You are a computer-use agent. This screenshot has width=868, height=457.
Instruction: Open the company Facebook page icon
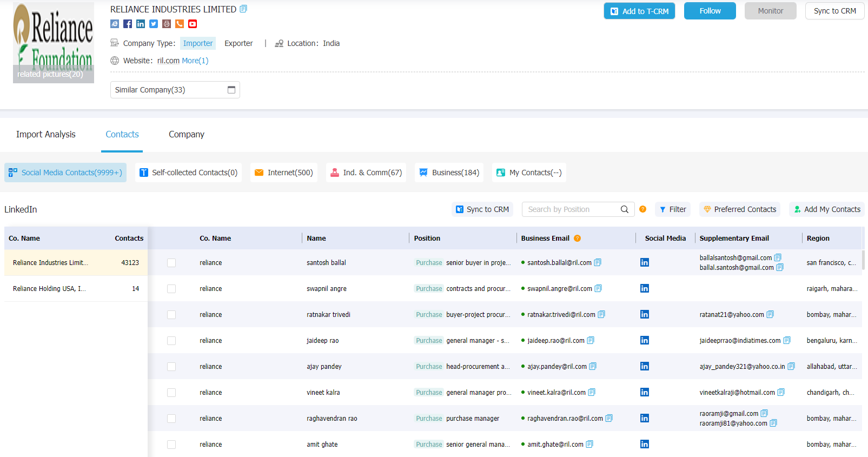pyautogui.click(x=128, y=24)
